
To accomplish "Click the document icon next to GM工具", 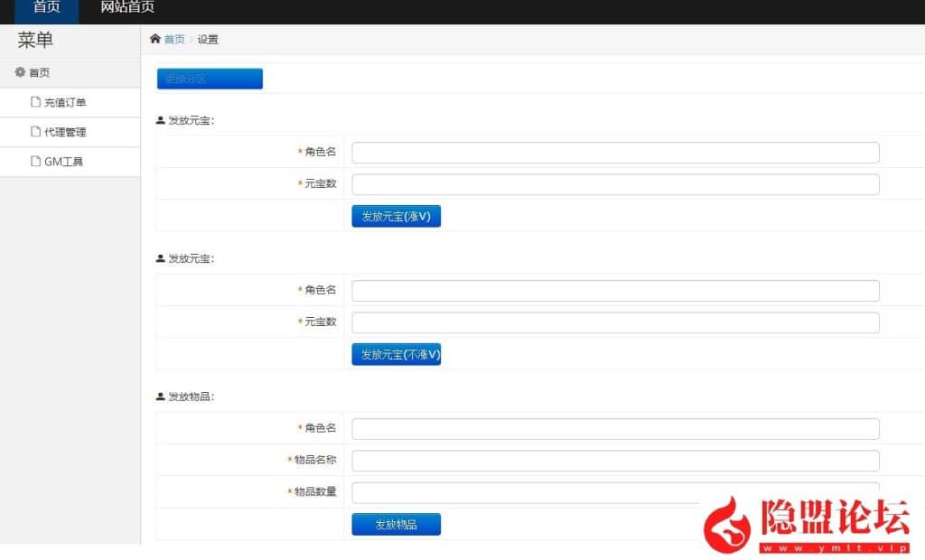I will pos(36,162).
